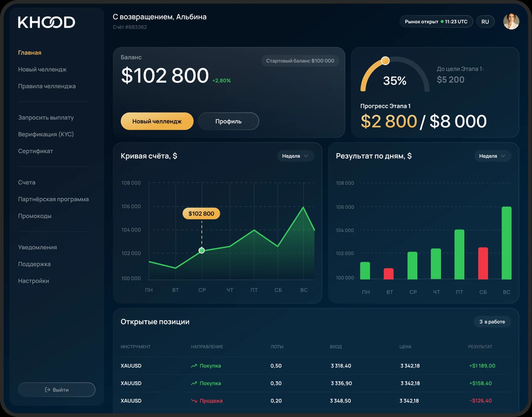The image size is (532, 417).
Task: Click the +$1 189,00 result value
Action: (482, 366)
